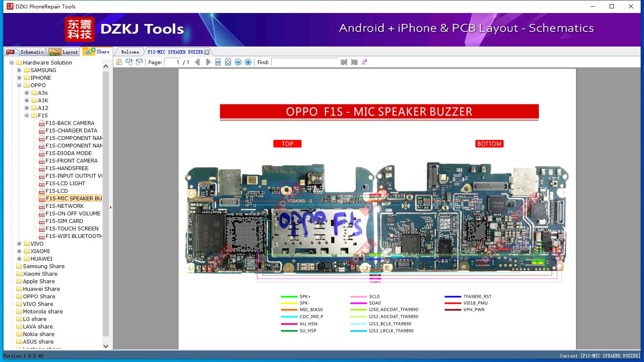Expand the SAMSUNG folder node
644x362 pixels.
[19, 70]
